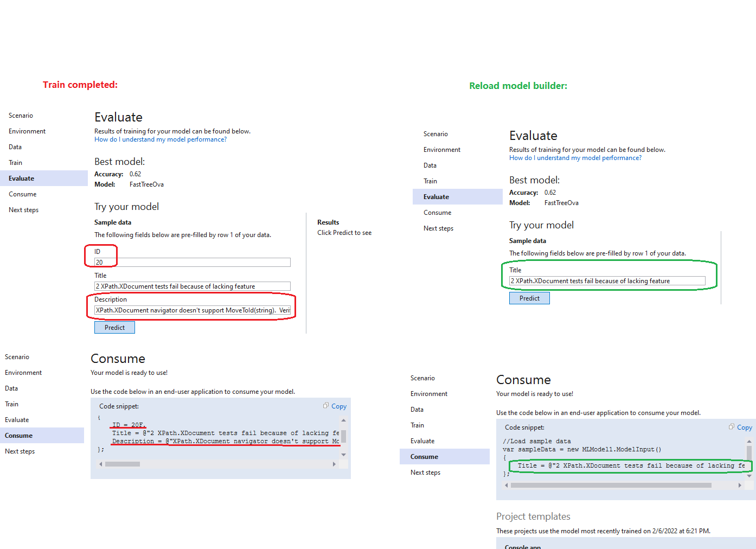Switch to the Environment step
Image resolution: width=756 pixels, height=549 pixels.
click(27, 131)
